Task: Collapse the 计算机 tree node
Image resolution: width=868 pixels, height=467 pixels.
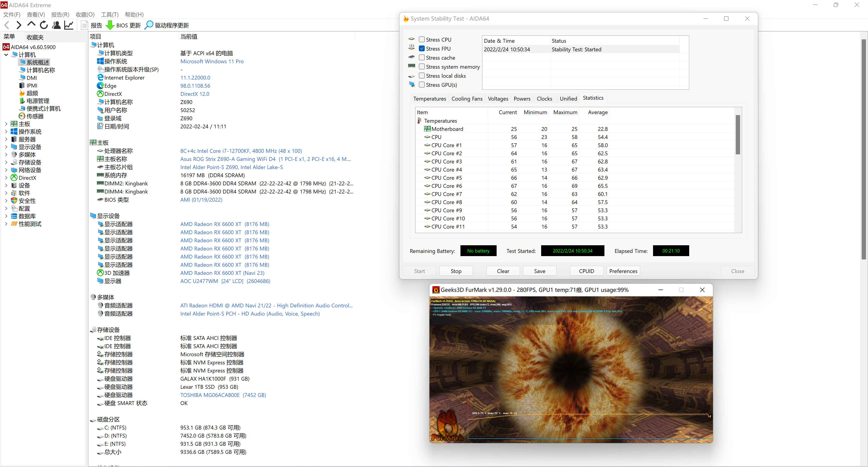Action: click(6, 54)
